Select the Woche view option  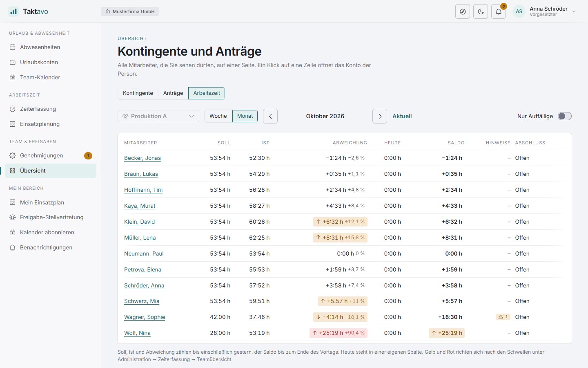[218, 116]
